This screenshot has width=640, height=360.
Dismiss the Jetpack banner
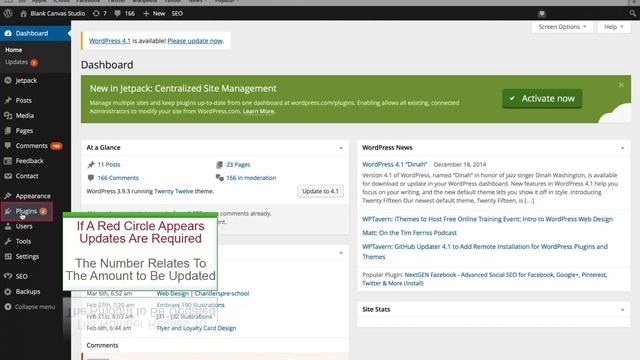pyautogui.click(x=621, y=85)
